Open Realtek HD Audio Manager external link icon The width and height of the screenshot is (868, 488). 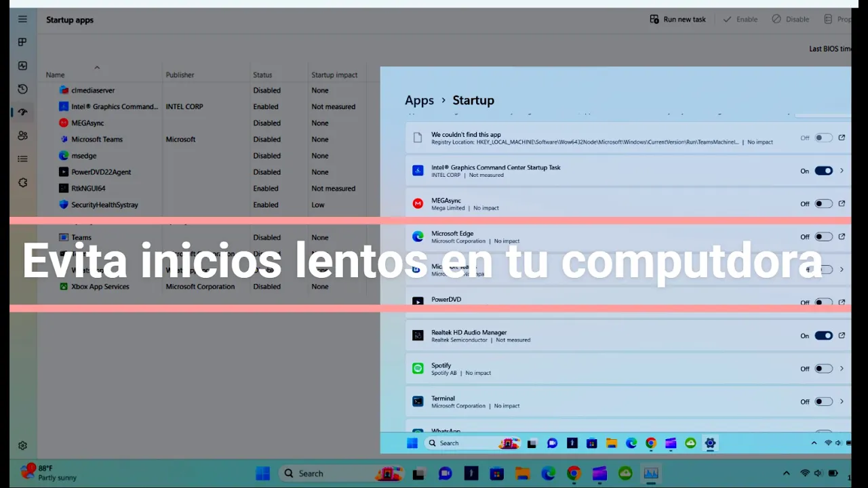tap(842, 335)
